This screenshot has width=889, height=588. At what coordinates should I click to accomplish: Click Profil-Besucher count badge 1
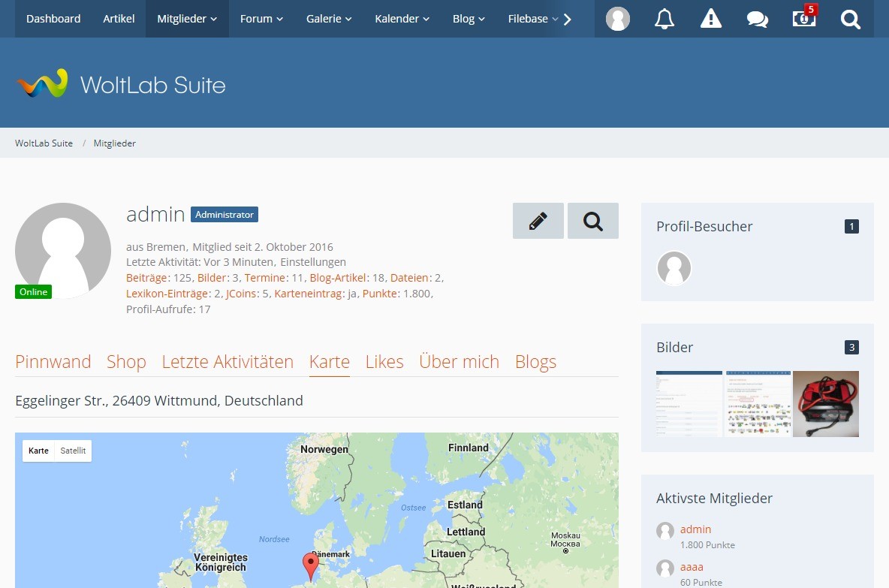(x=851, y=226)
